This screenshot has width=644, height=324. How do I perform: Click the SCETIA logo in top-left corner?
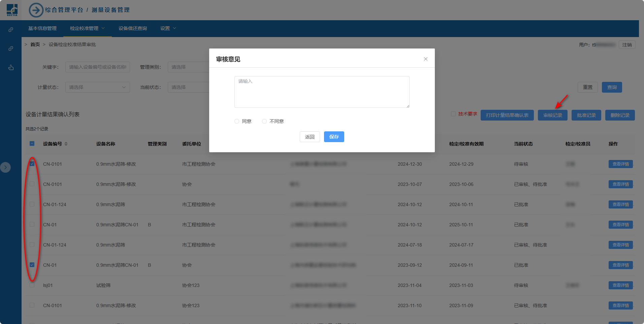click(12, 10)
